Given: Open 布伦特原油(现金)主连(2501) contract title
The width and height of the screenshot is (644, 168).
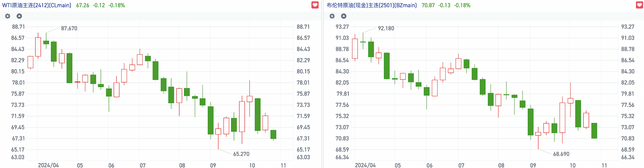Looking at the screenshot, I should 372,5.
